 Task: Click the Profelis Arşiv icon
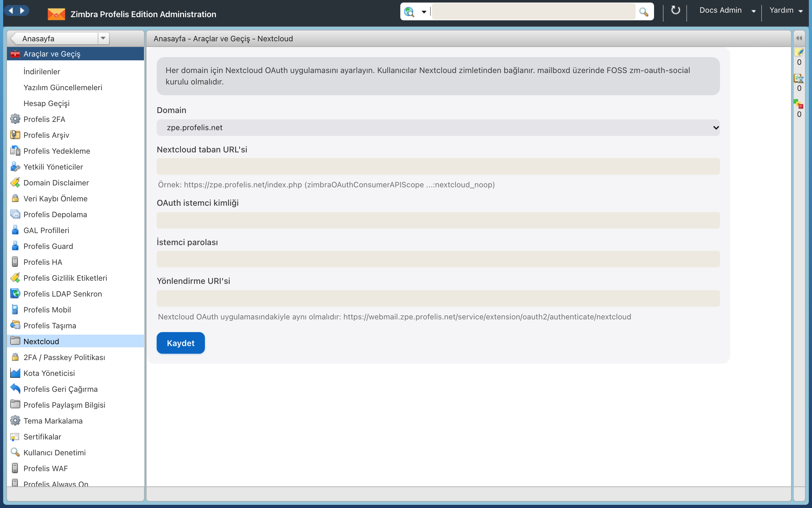click(x=15, y=135)
